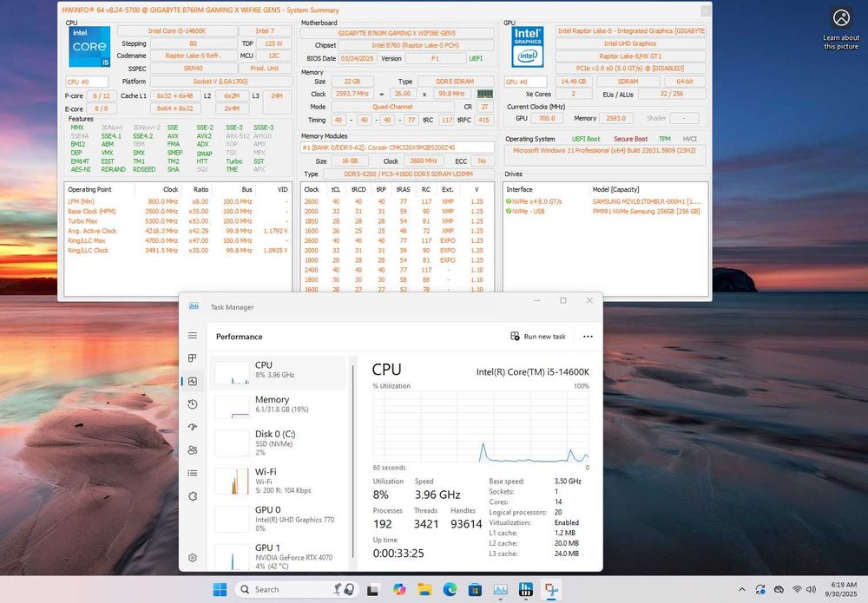Open the Processes page in Task Manager
Viewport: 868px width, 603px height.
click(193, 358)
